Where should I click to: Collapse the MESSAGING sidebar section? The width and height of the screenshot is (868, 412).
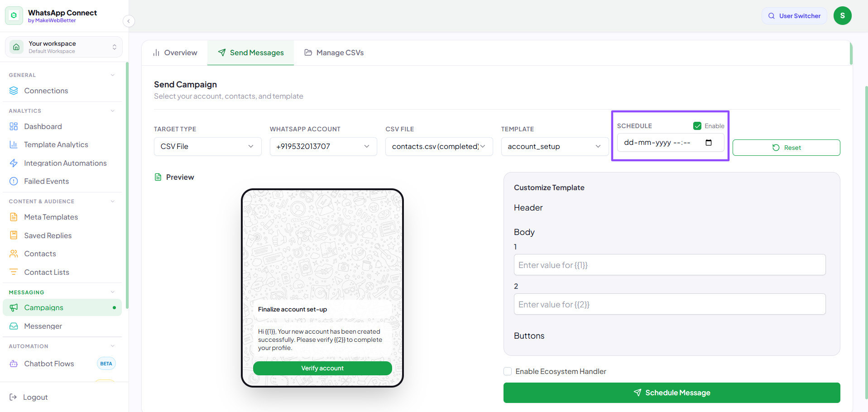pos(113,292)
